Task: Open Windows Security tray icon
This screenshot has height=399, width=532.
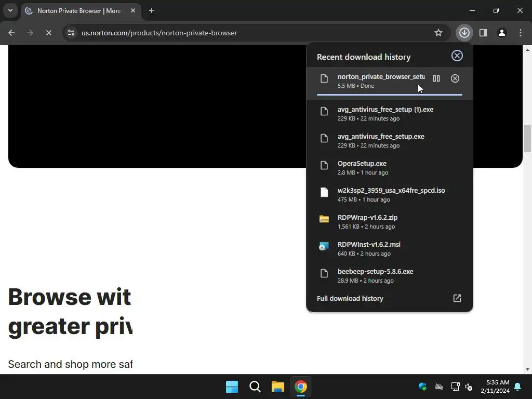Action: [422, 387]
